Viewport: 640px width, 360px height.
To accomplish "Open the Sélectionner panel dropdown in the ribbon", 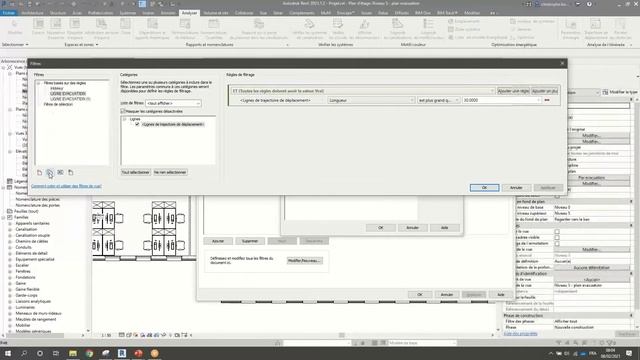I will click(15, 44).
